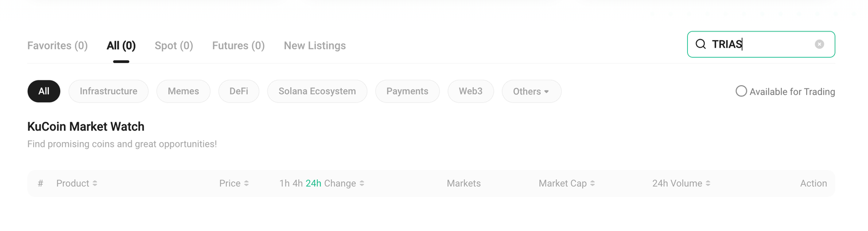Filter by Solana Ecosystem

coord(317,91)
